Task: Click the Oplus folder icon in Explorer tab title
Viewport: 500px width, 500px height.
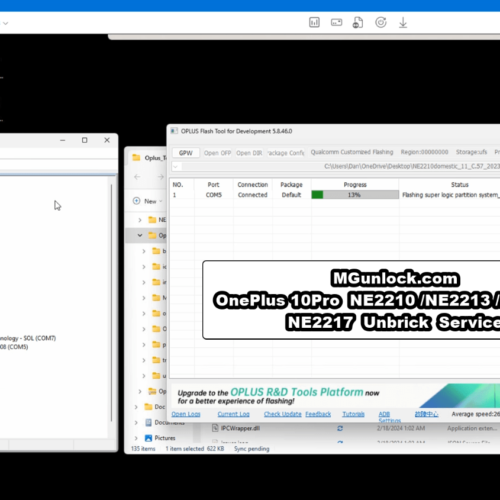Action: pyautogui.click(x=136, y=157)
